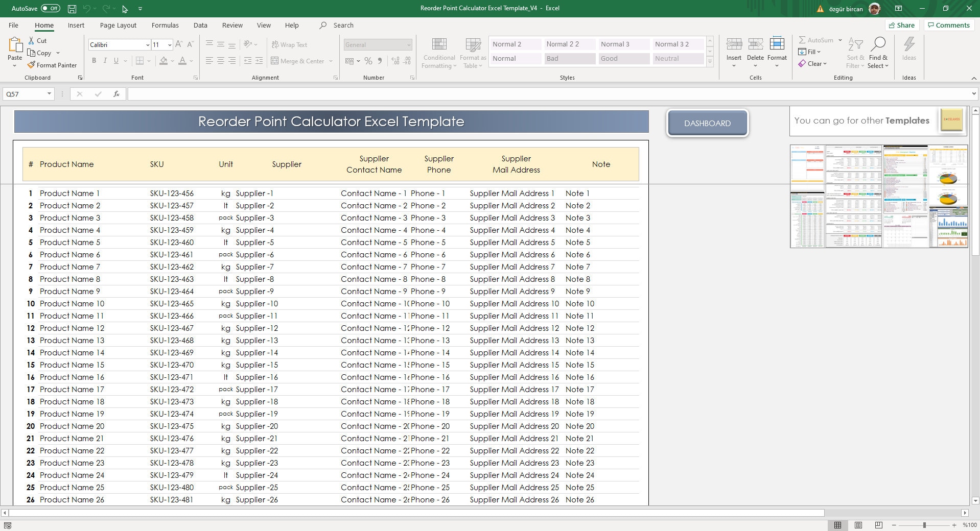Viewport: 980px width, 531px height.
Task: Open the Review ribbon tab
Action: pyautogui.click(x=232, y=25)
